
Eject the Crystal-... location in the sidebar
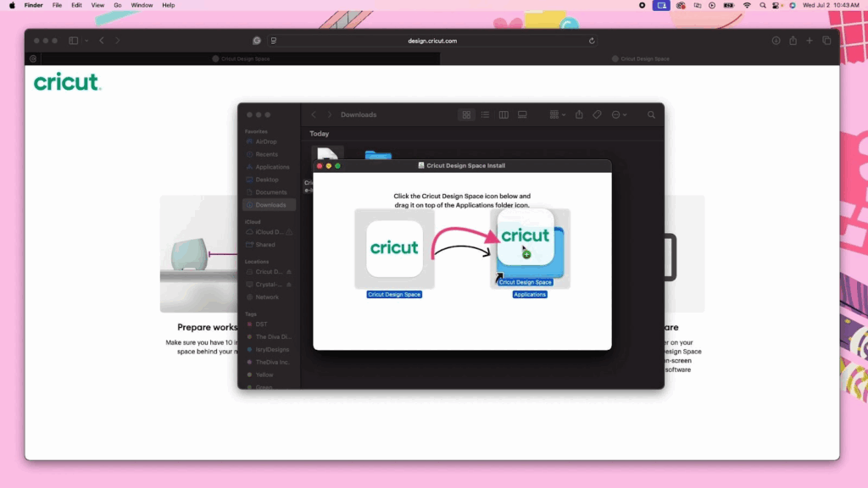[289, 285]
